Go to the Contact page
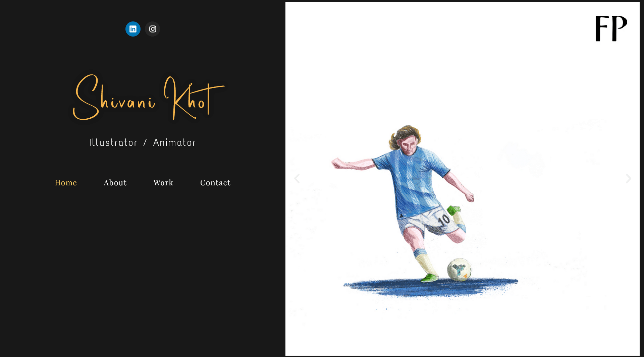Image resolution: width=644 pixels, height=357 pixels. tap(215, 183)
